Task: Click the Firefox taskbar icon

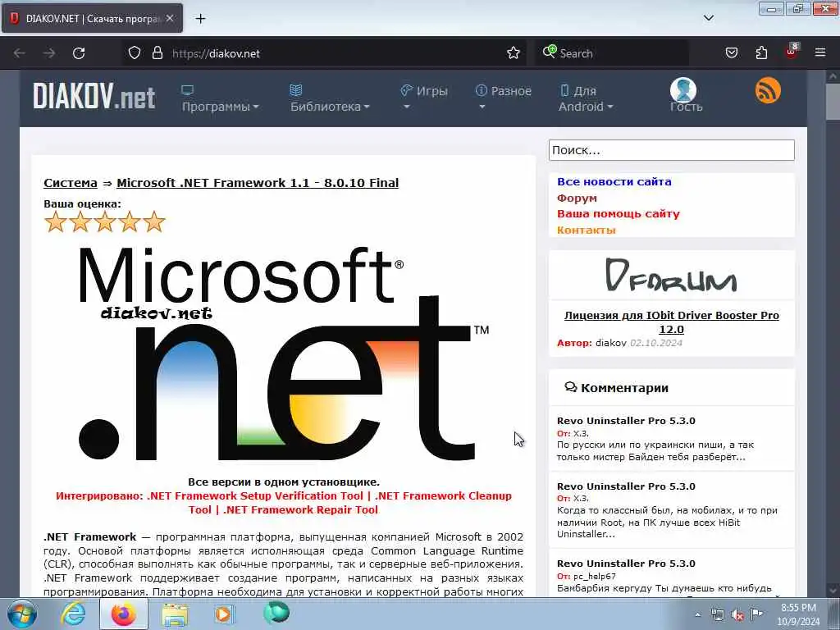Action: pyautogui.click(x=124, y=614)
